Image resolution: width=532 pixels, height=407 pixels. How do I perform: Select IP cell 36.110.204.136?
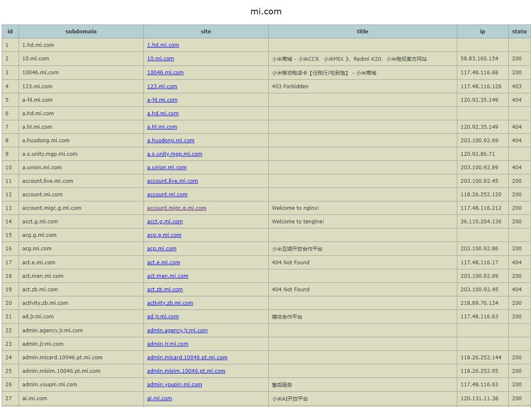pos(483,221)
